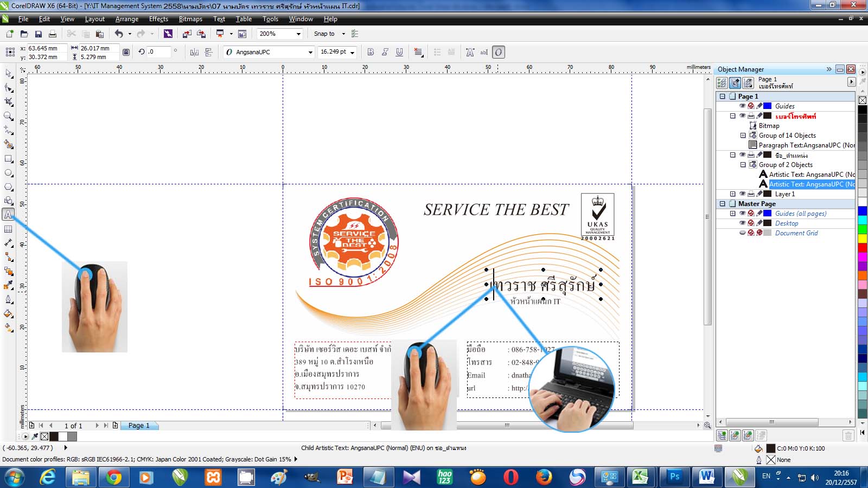
Task: Toggle visibility of Document Grid layer
Action: (742, 233)
